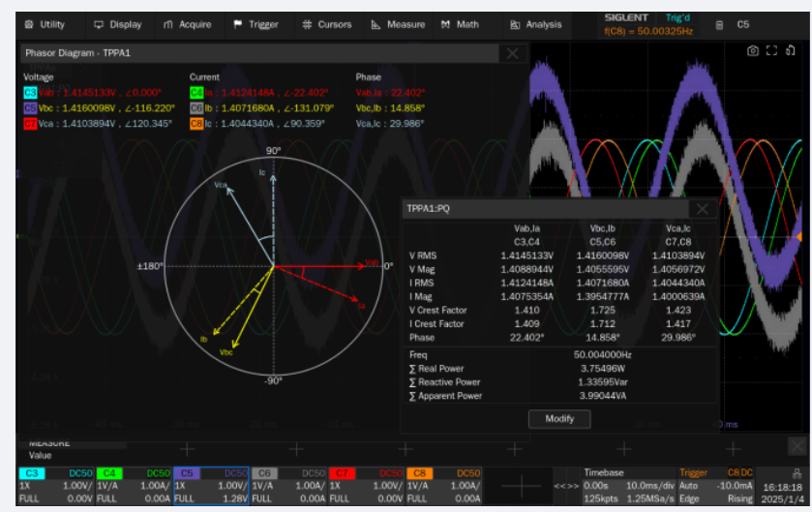
Task: Open the Cursors menu
Action: (327, 24)
